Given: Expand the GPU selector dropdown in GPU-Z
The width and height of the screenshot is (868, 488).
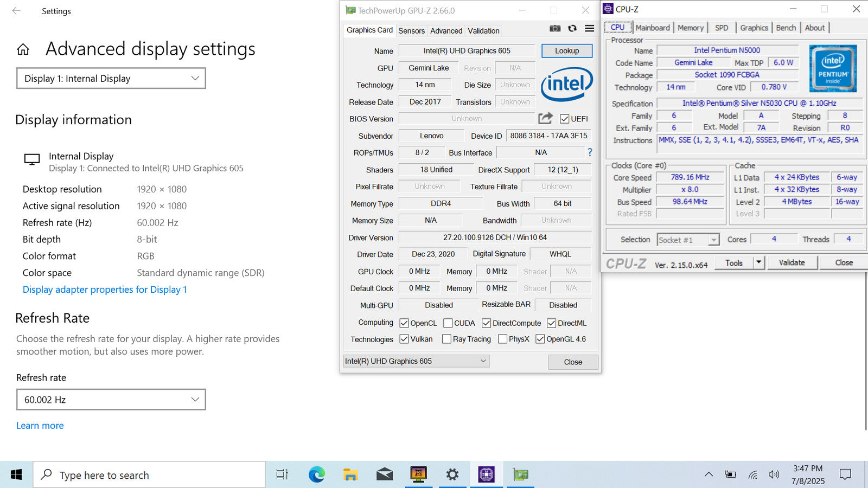Looking at the screenshot, I should tap(416, 361).
